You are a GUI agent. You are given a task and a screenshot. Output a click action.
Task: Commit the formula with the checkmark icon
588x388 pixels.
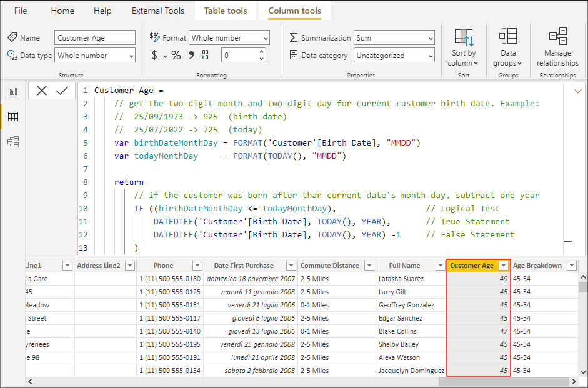62,91
